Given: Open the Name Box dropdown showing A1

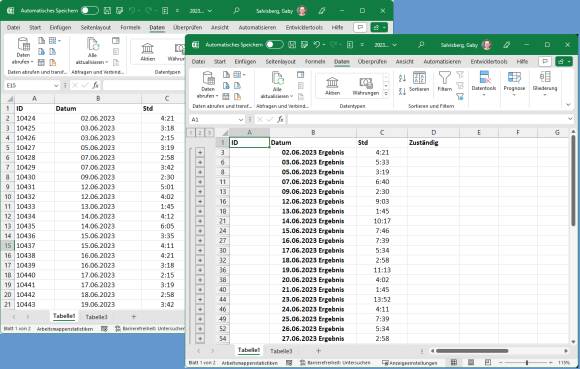Looking at the screenshot, I should tap(241, 119).
